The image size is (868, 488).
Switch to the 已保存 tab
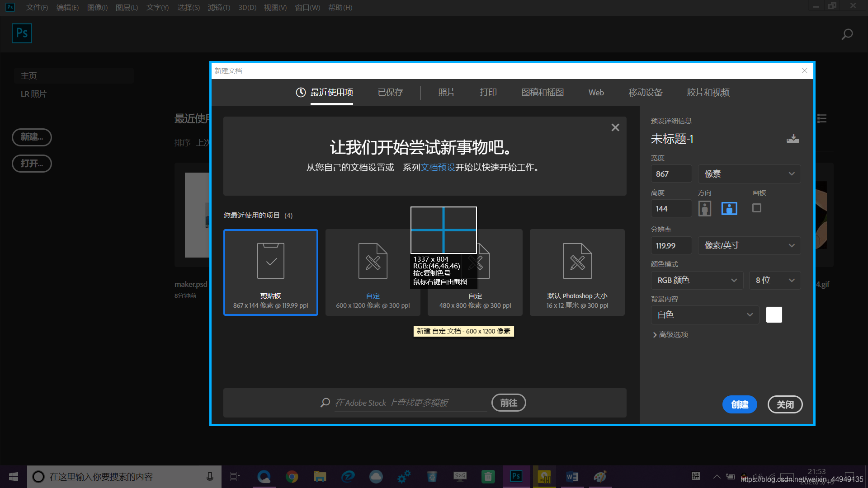click(390, 93)
